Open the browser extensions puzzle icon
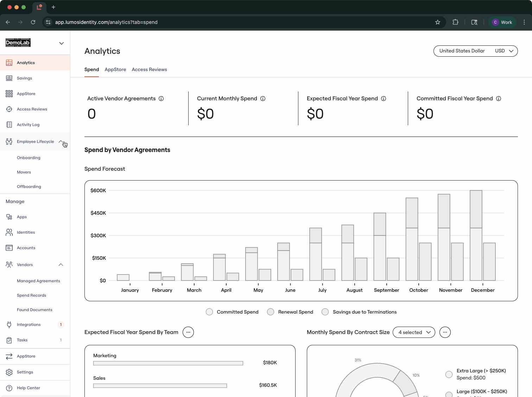This screenshot has height=397, width=532. (x=455, y=22)
